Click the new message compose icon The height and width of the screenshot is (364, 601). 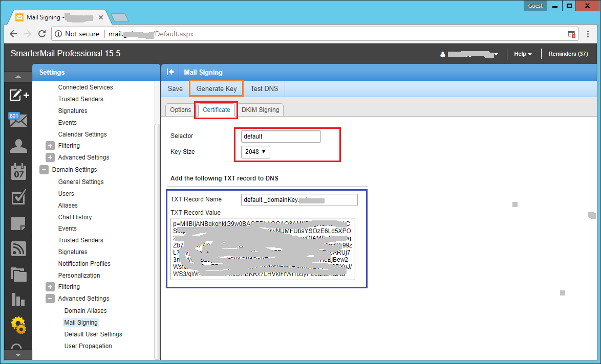[x=19, y=95]
